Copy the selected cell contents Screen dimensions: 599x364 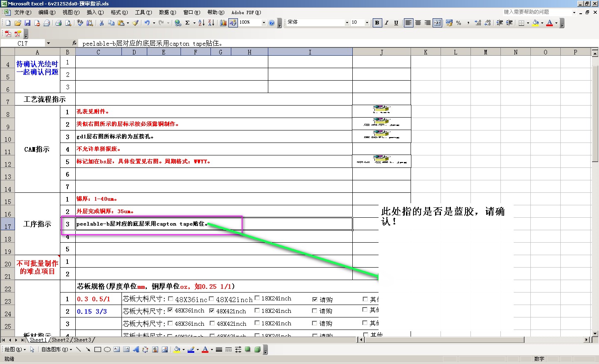[111, 23]
